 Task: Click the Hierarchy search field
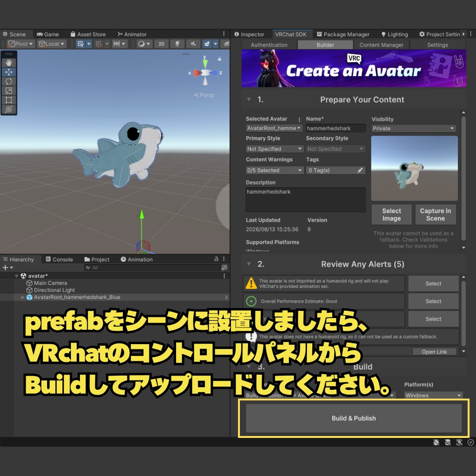point(152,268)
